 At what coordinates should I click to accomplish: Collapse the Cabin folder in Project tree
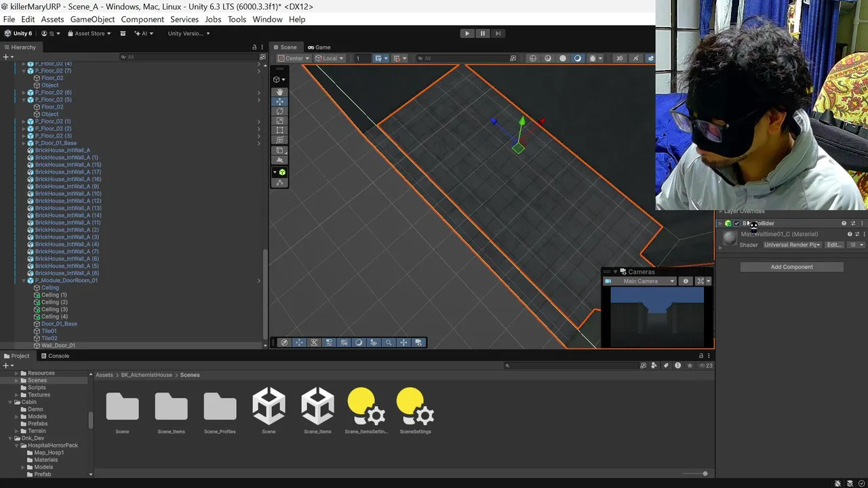pos(11,402)
